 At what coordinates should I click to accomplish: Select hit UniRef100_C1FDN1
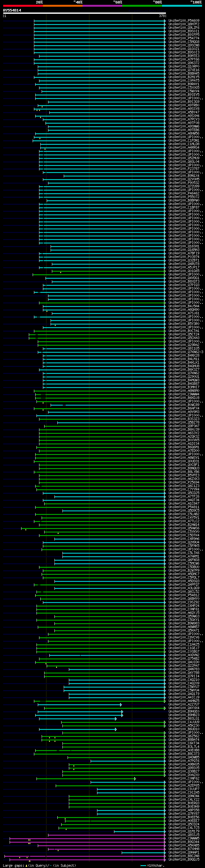184,141
